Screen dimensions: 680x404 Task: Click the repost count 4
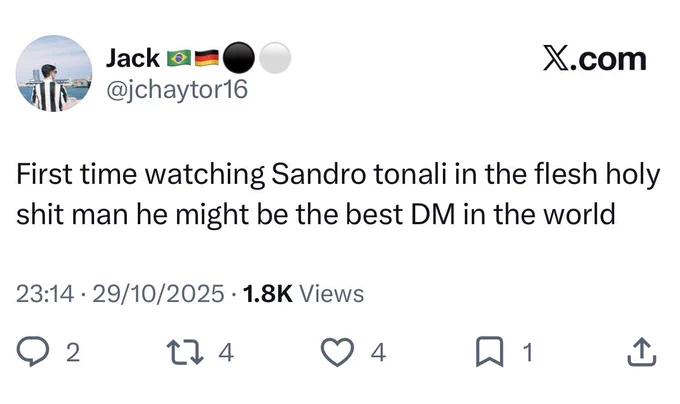(226, 352)
